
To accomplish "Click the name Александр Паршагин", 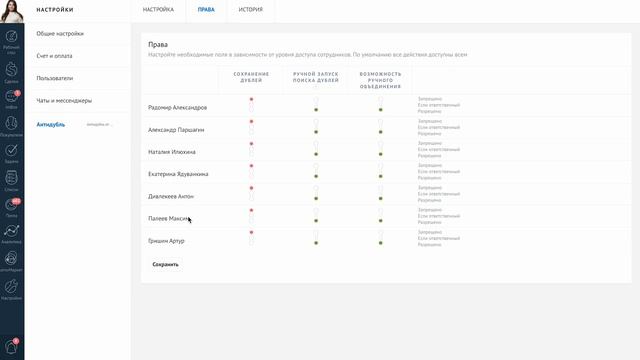I will 176,130.
